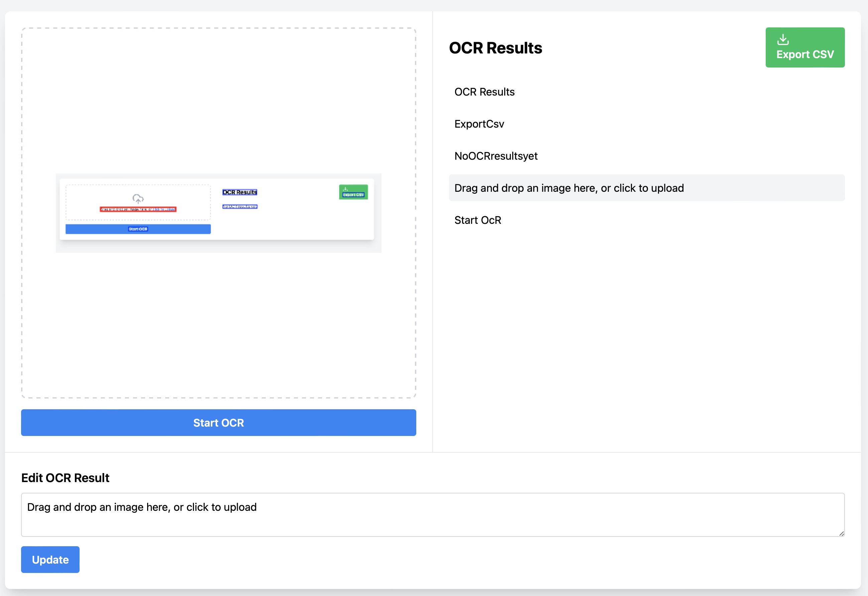The image size is (868, 596).
Task: Select the 'Start OcR' result row
Action: pos(646,220)
